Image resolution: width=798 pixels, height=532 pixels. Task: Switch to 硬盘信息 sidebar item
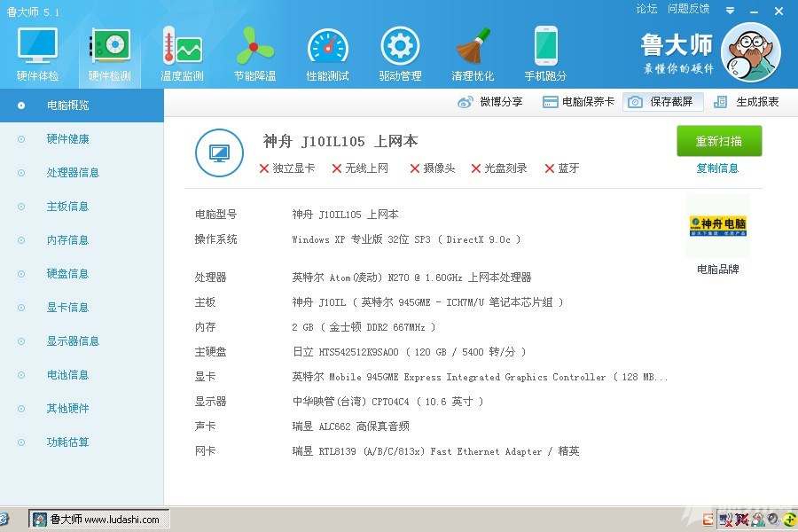pyautogui.click(x=67, y=274)
